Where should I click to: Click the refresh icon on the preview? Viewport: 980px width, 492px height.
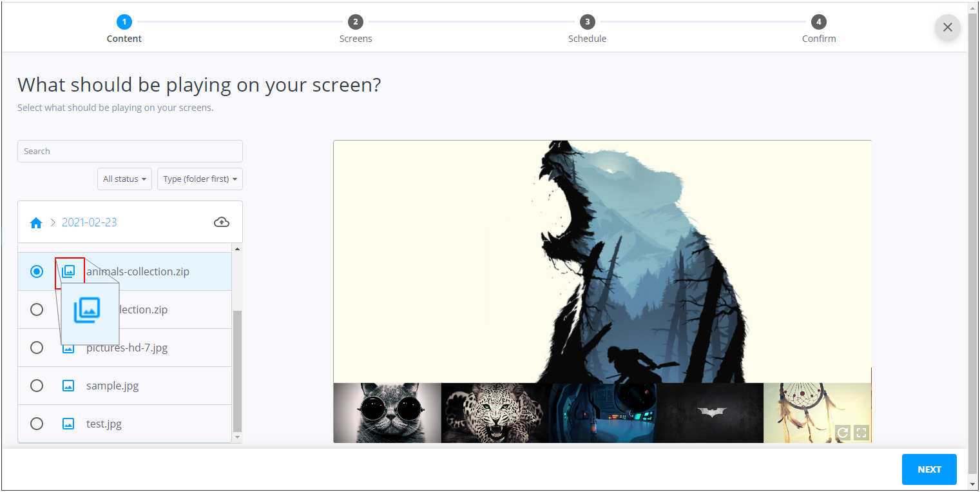coord(843,432)
